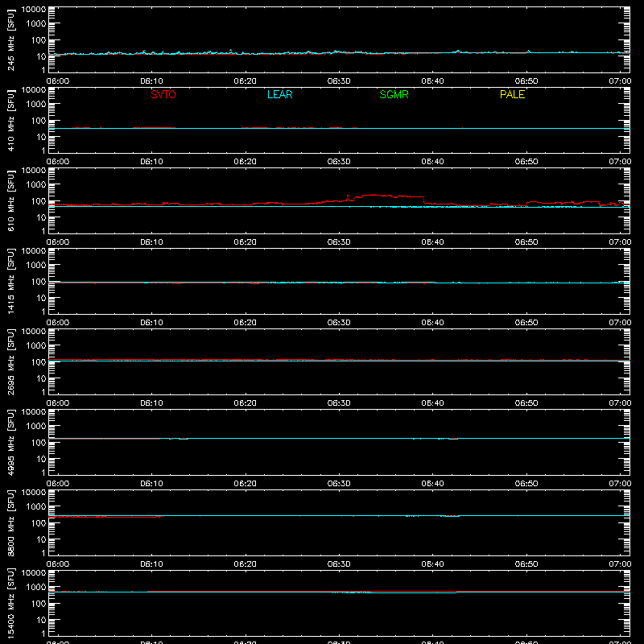Select the "1415 MHz [SFU]" axis title
The height and width of the screenshot is (644, 644).
pyautogui.click(x=10, y=281)
